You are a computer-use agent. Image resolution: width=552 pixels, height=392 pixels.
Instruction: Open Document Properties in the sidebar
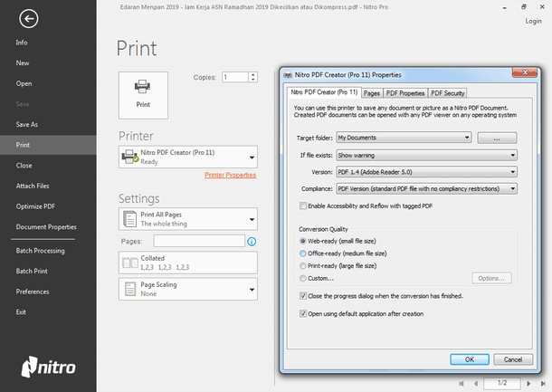coord(46,227)
